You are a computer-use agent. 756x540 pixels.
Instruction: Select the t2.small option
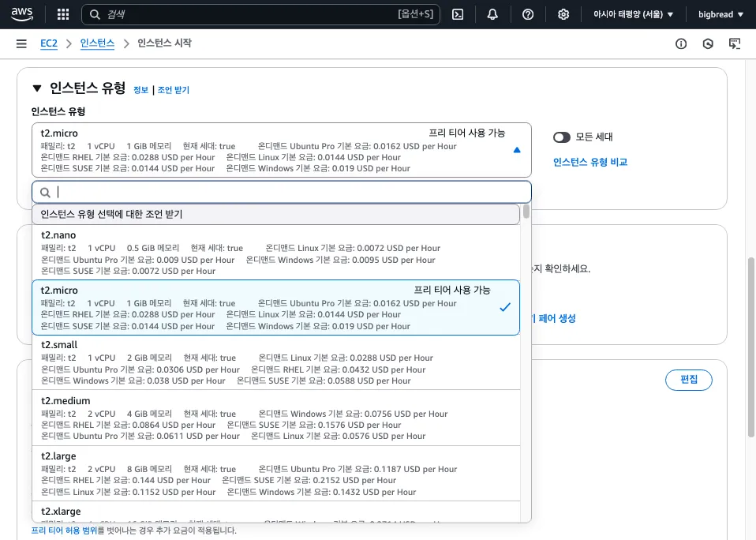click(275, 362)
